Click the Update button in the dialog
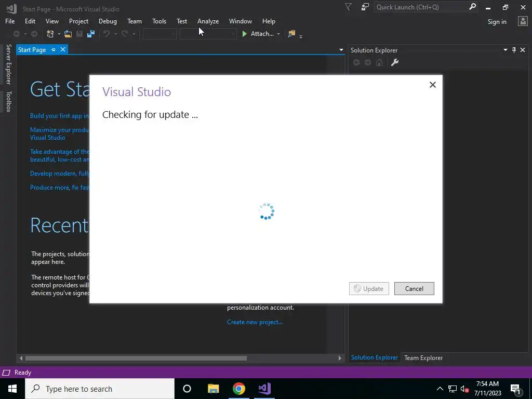Screen dimensions: 532x399 (369, 288)
